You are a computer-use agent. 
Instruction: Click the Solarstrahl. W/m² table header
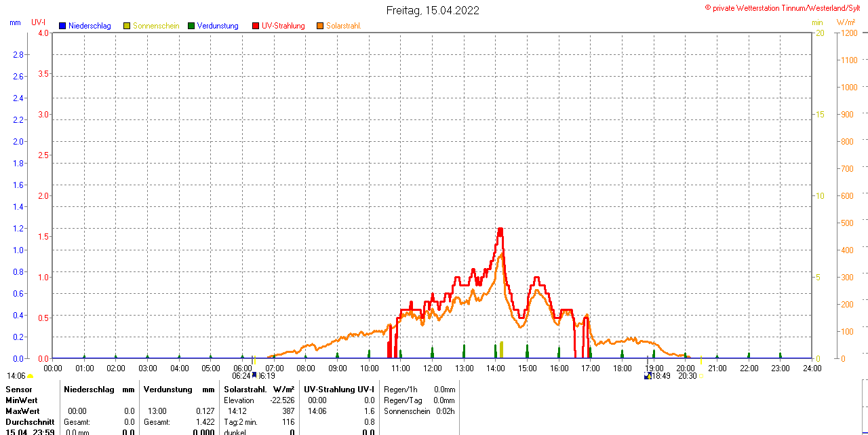(259, 390)
